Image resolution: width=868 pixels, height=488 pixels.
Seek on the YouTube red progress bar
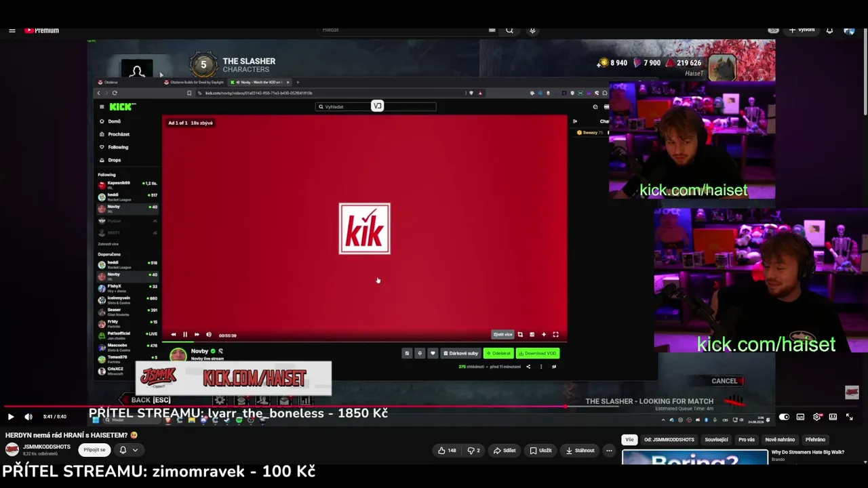pos(434,407)
